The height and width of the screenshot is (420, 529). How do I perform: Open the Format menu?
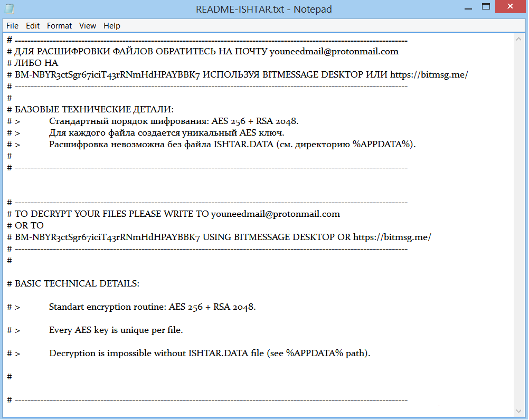click(59, 26)
